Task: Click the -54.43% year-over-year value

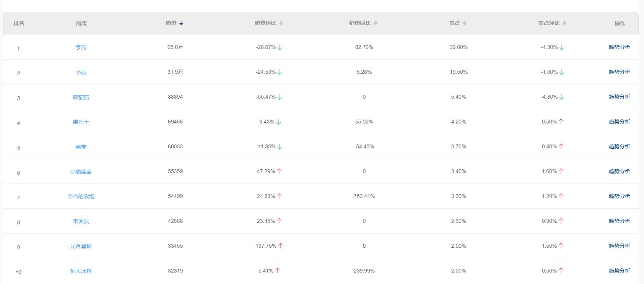Action: (364, 146)
